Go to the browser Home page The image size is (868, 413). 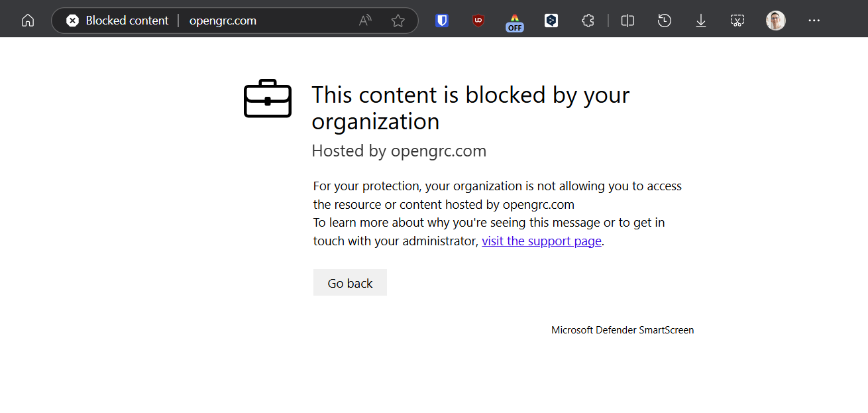click(28, 21)
